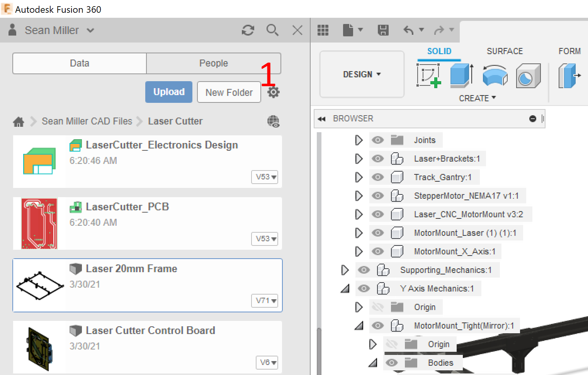
Task: Open the LaserCutter_Electronics Design thumbnail
Action: click(x=39, y=161)
